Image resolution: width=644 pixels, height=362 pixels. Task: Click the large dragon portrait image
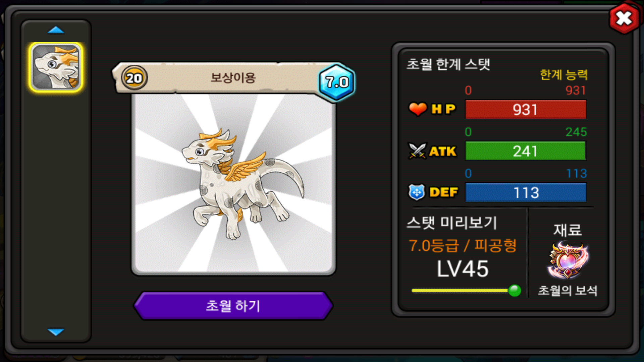tap(233, 184)
